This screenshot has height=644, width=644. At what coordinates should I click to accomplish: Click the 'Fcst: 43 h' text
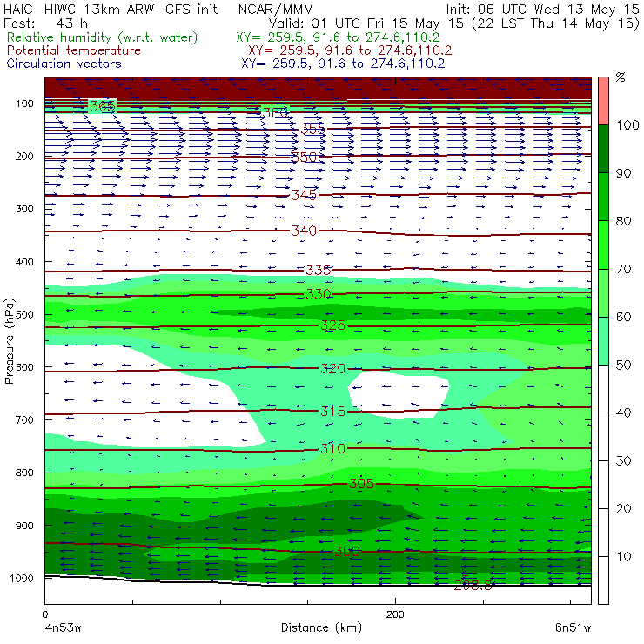(45, 23)
